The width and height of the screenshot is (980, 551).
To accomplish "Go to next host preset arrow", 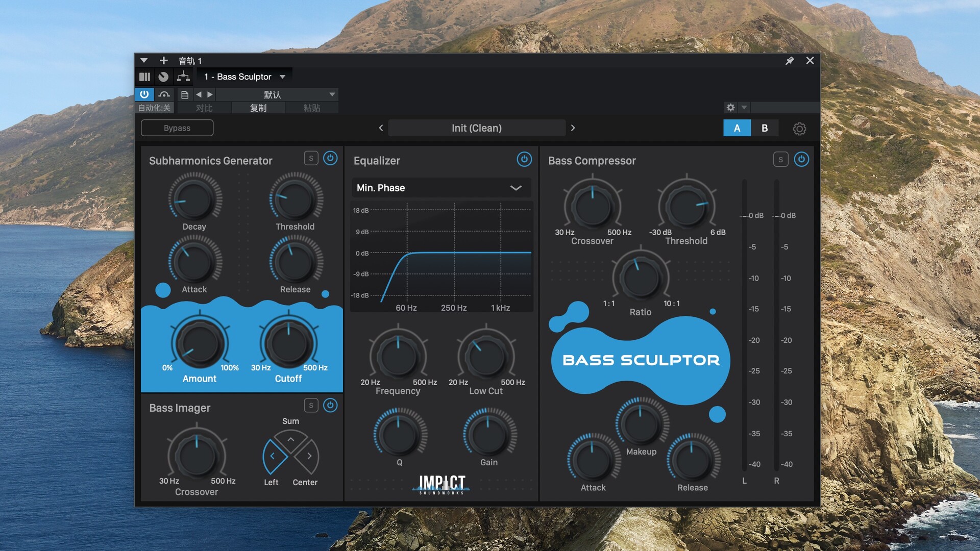I will click(x=210, y=94).
